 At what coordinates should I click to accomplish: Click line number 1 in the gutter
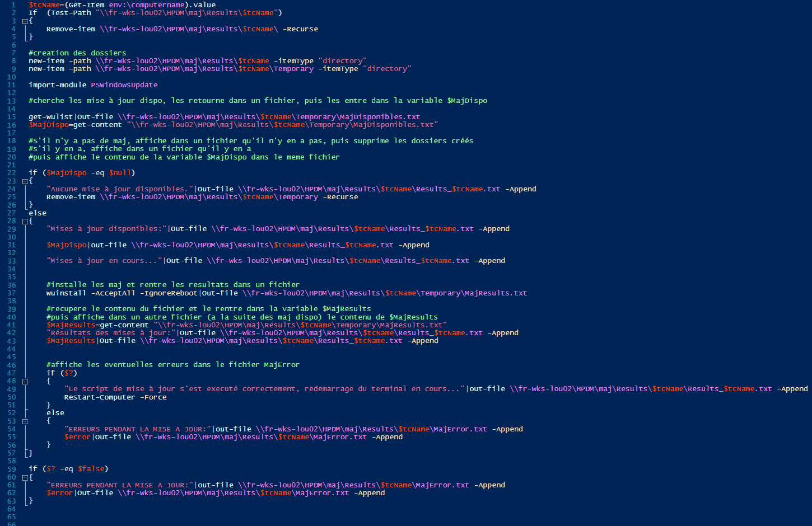tap(13, 5)
